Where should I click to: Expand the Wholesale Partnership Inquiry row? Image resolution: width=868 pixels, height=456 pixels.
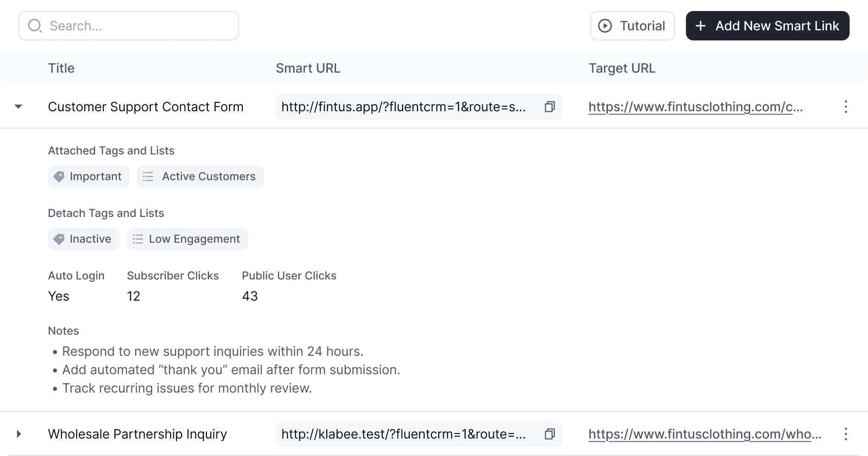point(18,434)
